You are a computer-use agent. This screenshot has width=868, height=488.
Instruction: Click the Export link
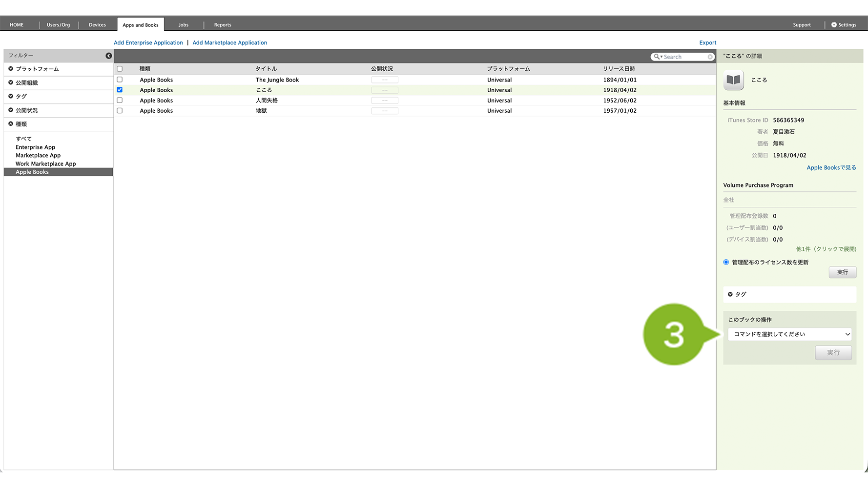coord(707,43)
